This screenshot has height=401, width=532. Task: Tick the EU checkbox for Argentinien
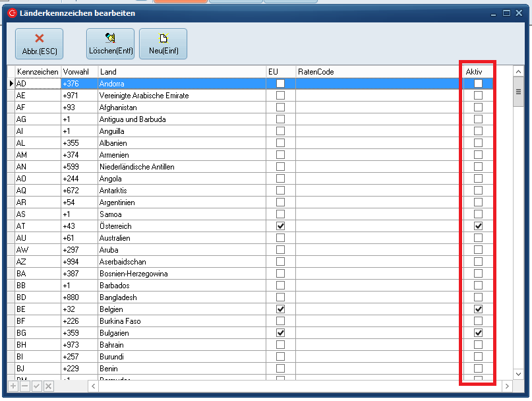(281, 202)
